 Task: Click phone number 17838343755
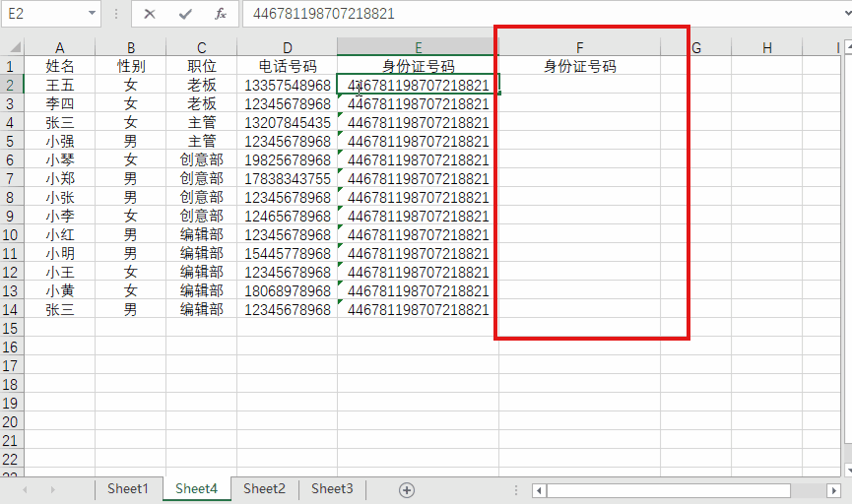pos(288,179)
